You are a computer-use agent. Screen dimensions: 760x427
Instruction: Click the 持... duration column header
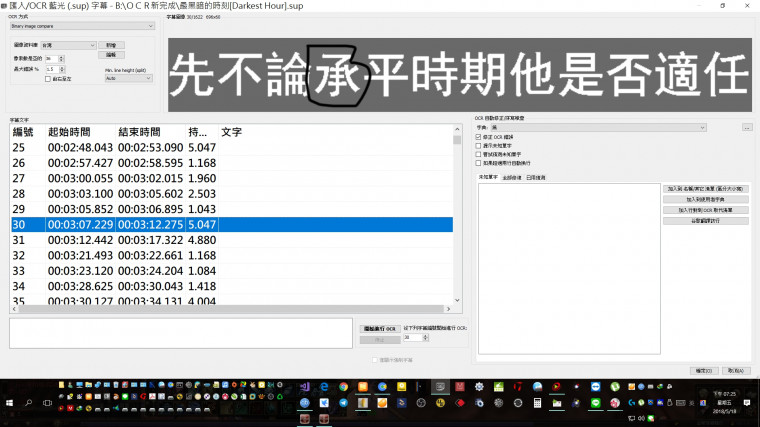click(198, 132)
